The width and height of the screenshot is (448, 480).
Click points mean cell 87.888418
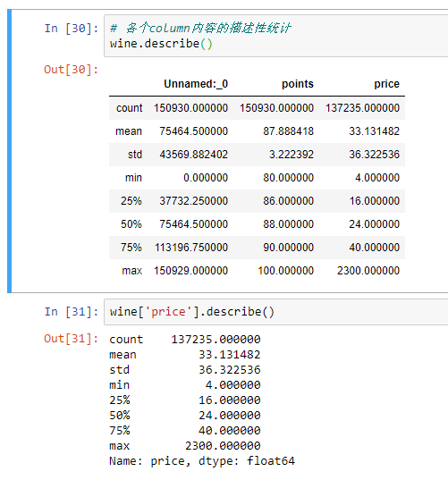[289, 131]
